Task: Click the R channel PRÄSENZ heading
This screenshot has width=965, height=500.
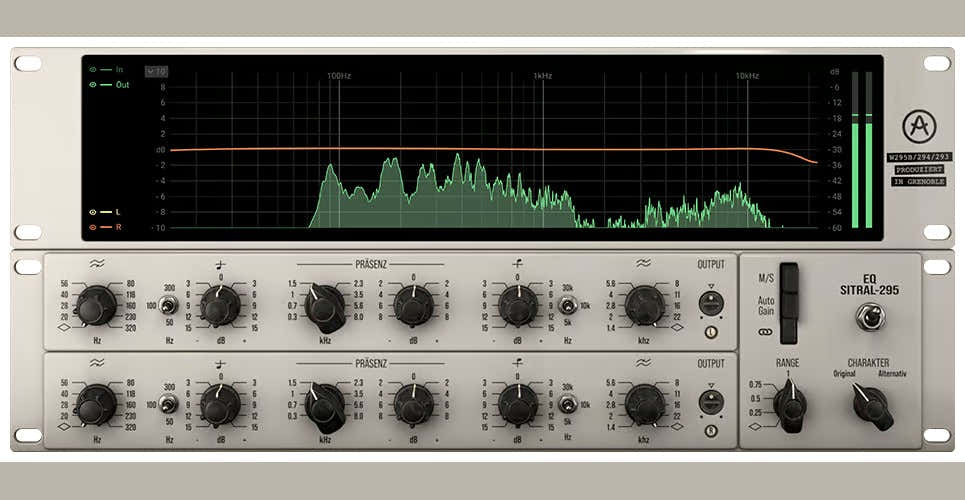Action: pos(370,363)
